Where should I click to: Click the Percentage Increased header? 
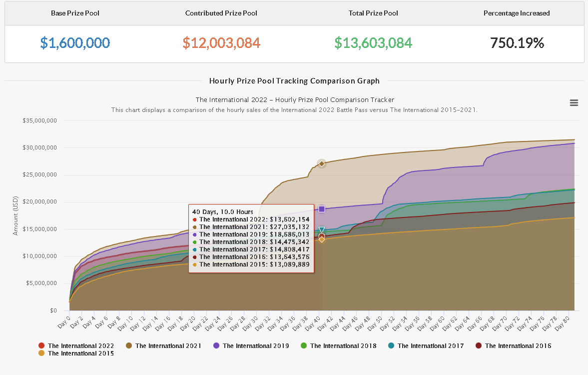(517, 13)
